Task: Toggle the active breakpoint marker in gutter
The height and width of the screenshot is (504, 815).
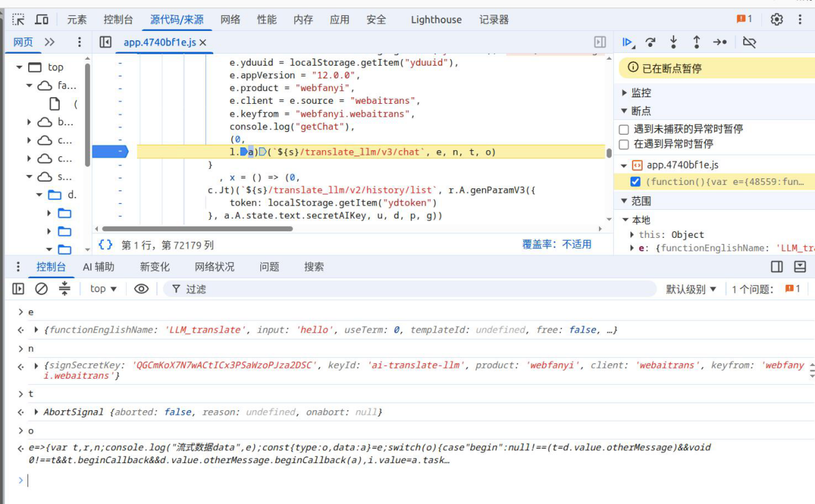Action: pos(109,152)
